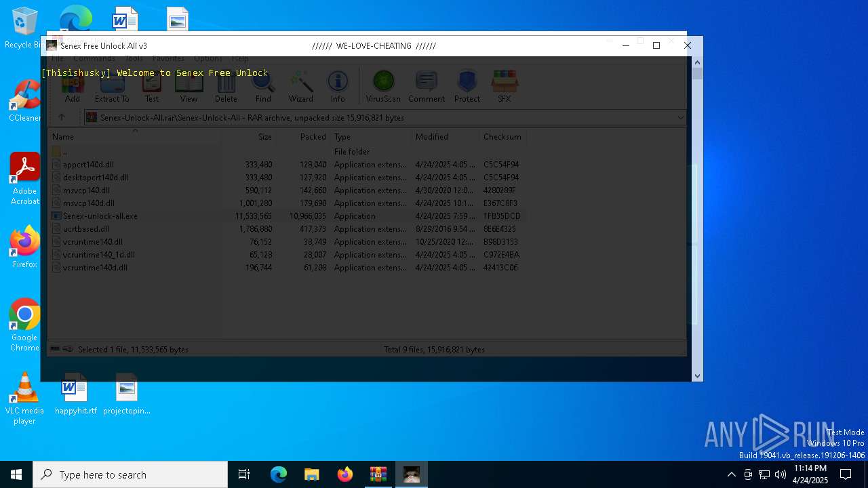The width and height of the screenshot is (868, 488).
Task: Click the console vertical scrollbar thumb
Action: [697, 73]
